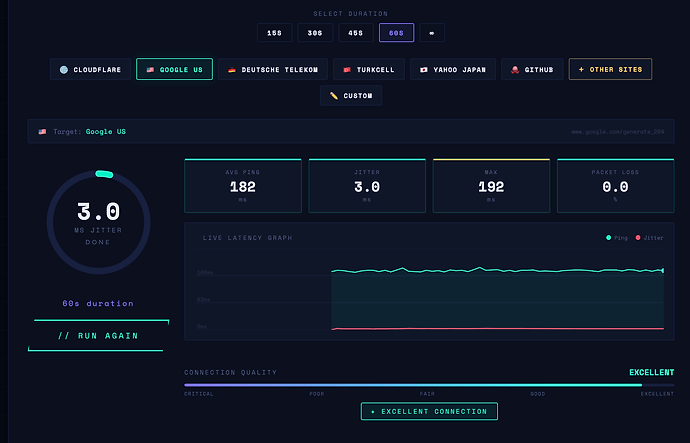This screenshot has width=690, height=443.
Task: Click the Packet Loss 0.0 card
Action: coord(615,186)
